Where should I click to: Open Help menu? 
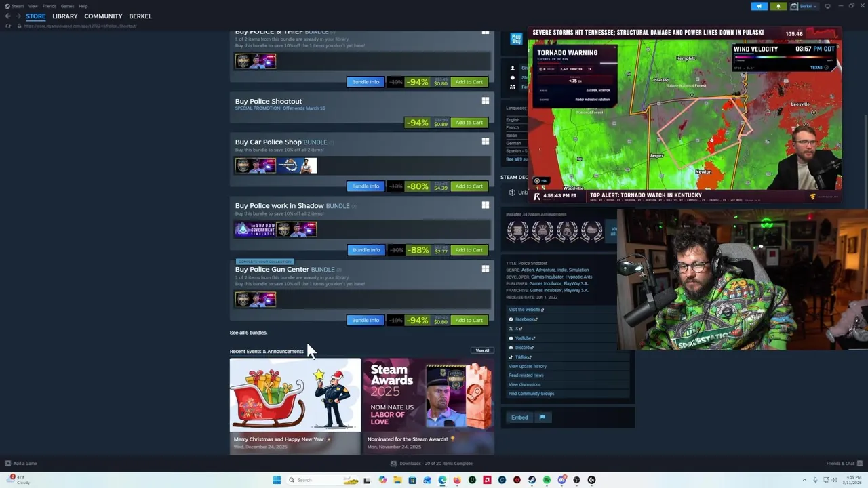83,6
